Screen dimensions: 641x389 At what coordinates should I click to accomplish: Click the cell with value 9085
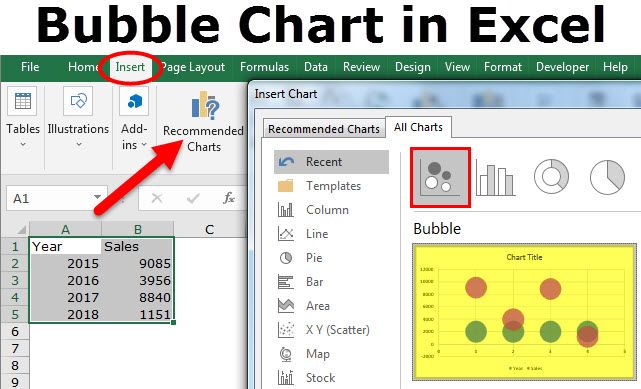coord(138,264)
